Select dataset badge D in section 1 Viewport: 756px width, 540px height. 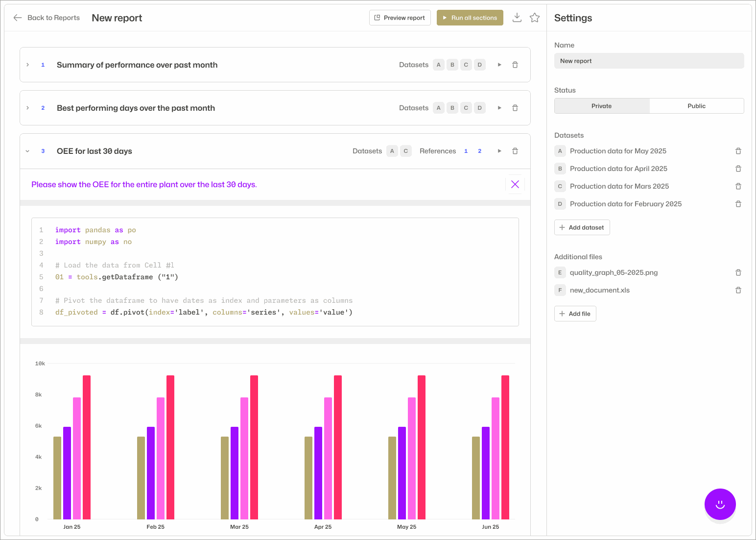(480, 65)
